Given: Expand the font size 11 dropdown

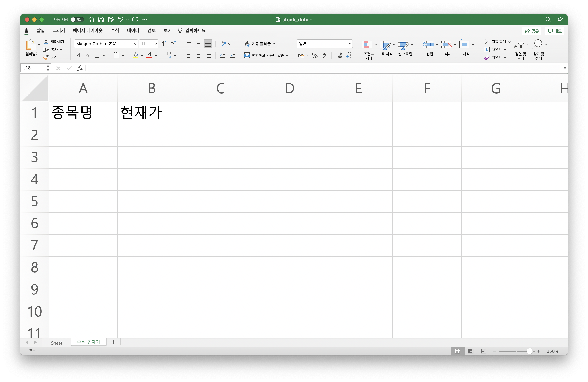Looking at the screenshot, I should click(155, 44).
